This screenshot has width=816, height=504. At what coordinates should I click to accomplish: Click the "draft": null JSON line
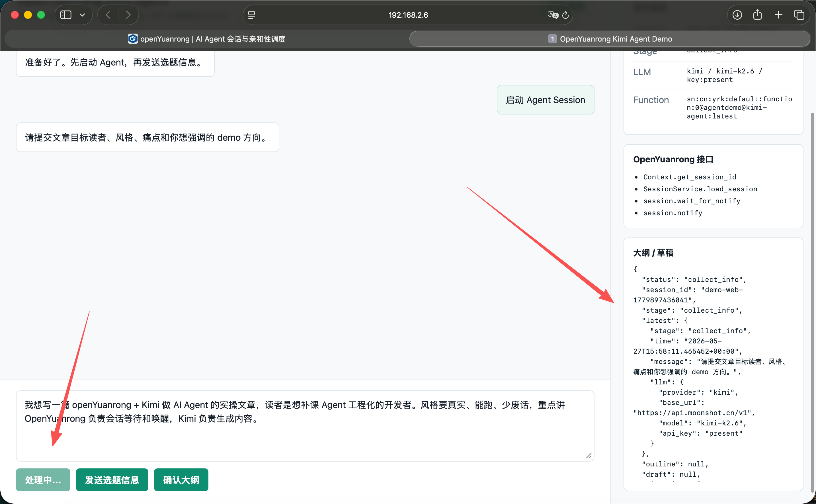tap(671, 474)
